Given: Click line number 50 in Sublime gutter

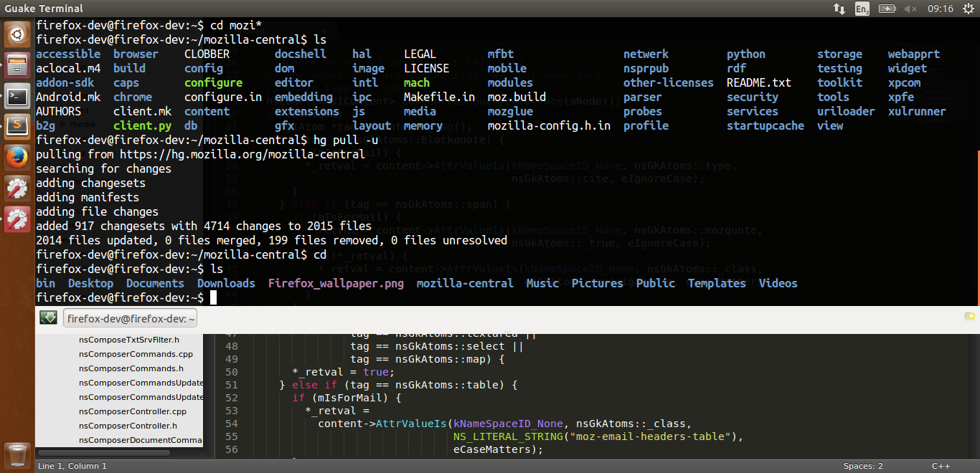Looking at the screenshot, I should 230,372.
